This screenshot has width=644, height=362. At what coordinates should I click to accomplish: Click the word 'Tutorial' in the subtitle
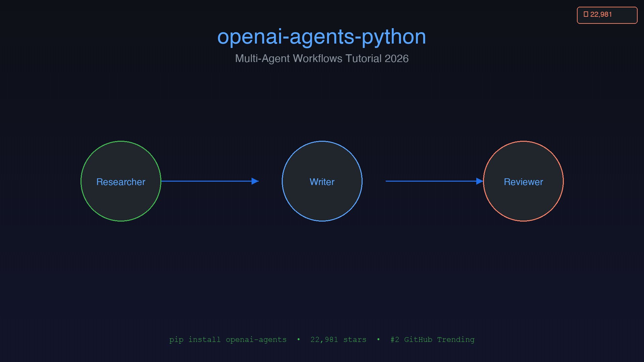tap(363, 58)
